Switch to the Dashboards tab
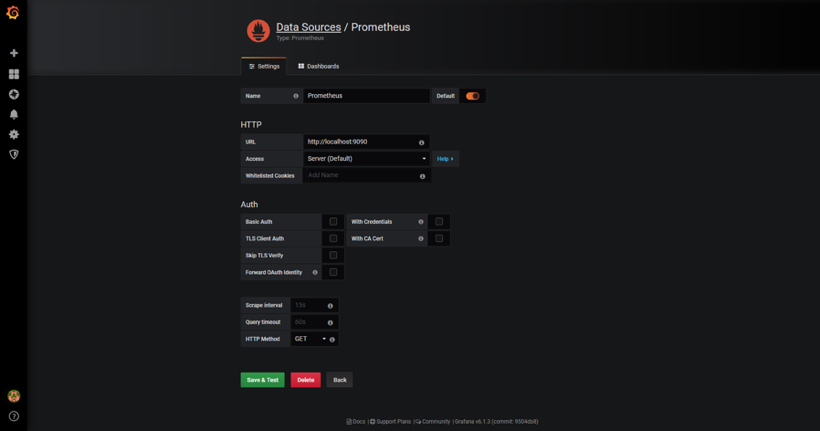 (319, 66)
